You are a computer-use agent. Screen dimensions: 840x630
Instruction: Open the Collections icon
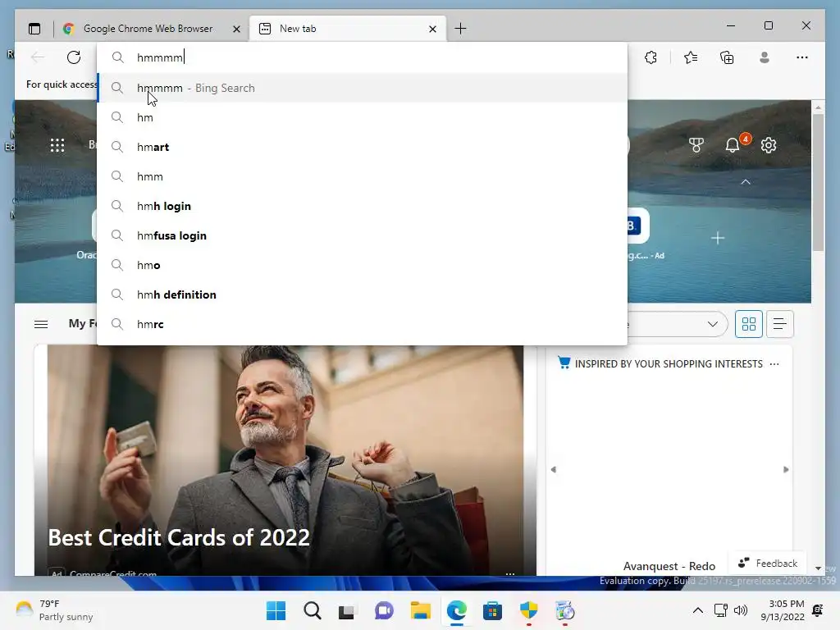tap(727, 57)
